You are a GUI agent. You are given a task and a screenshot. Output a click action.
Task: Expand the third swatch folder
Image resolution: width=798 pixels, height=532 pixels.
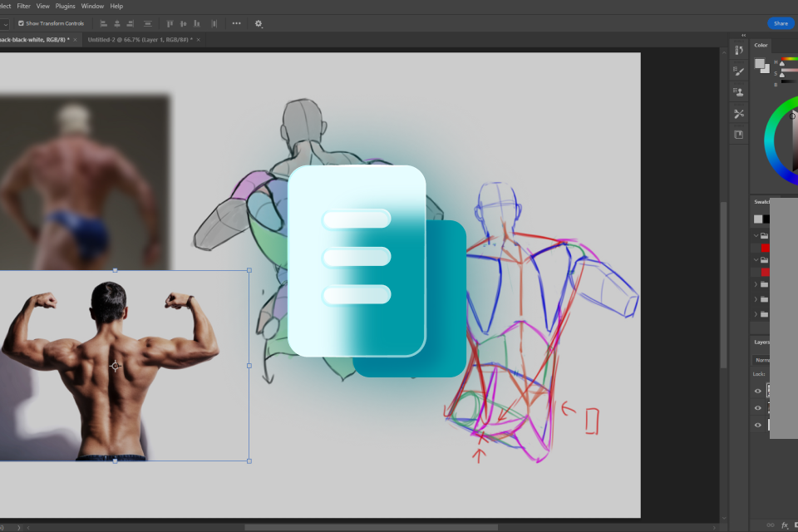(x=756, y=284)
